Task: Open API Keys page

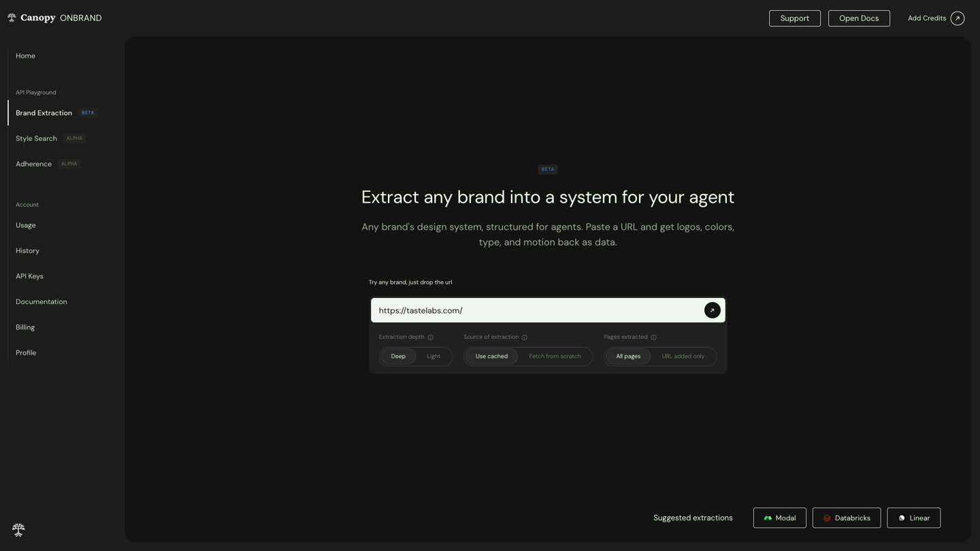Action: tap(29, 276)
